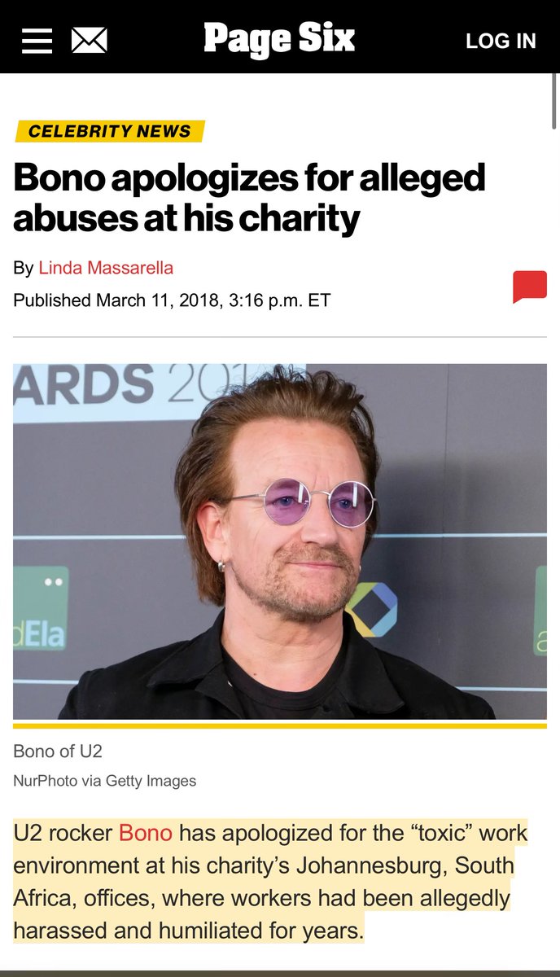The height and width of the screenshot is (977, 560).
Task: Tap the envelope newsletter icon
Action: pyautogui.click(x=90, y=41)
